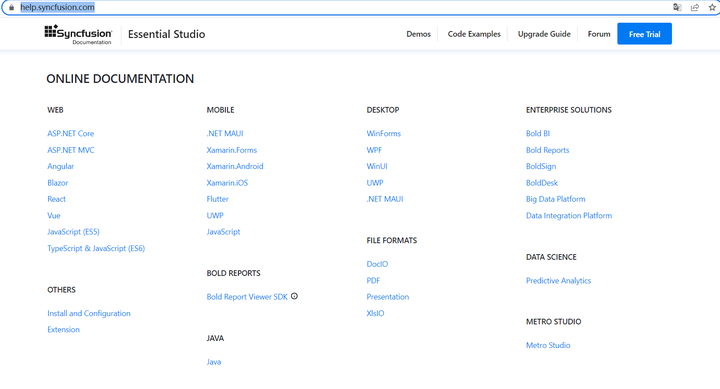Open the DocIO file format link
Viewport: 720px width, 389px height.
[x=377, y=264]
